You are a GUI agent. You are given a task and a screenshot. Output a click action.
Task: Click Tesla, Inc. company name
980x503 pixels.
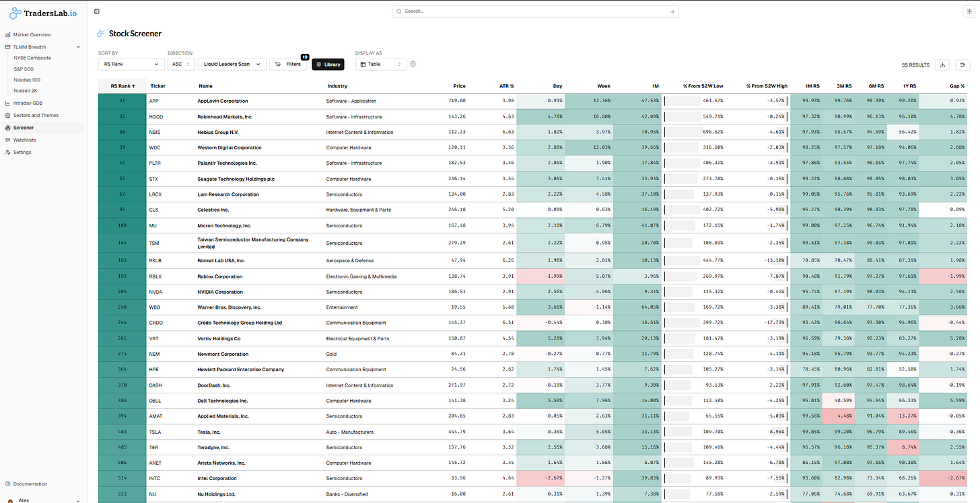pyautogui.click(x=209, y=432)
